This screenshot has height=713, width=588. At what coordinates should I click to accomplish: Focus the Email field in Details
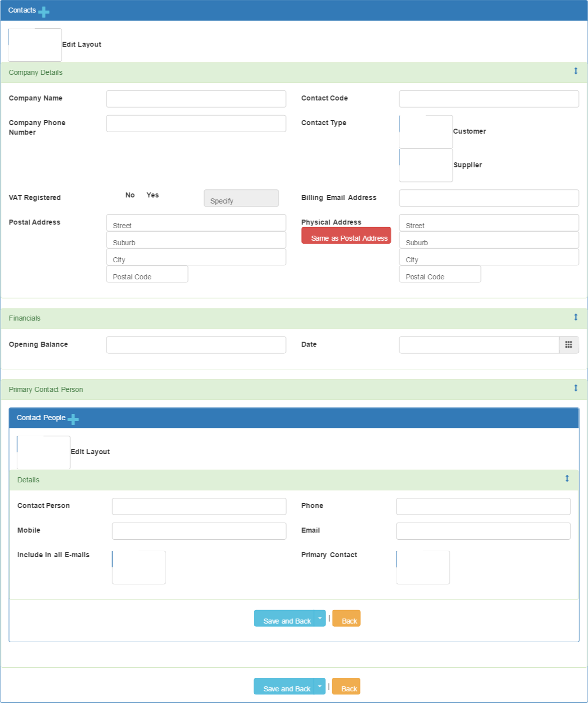(483, 531)
